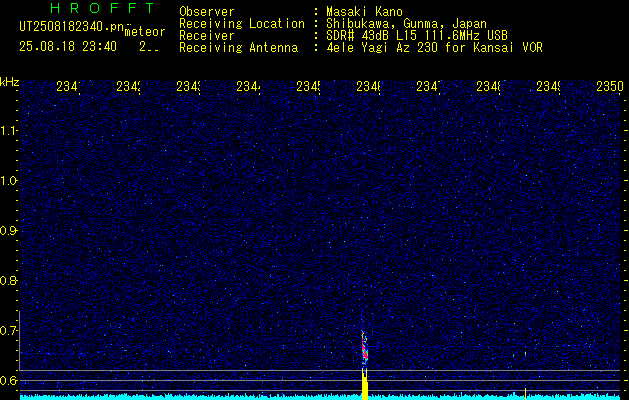Click the green HROFFT title text
The width and height of the screenshot is (629, 400).
(x=102, y=8)
